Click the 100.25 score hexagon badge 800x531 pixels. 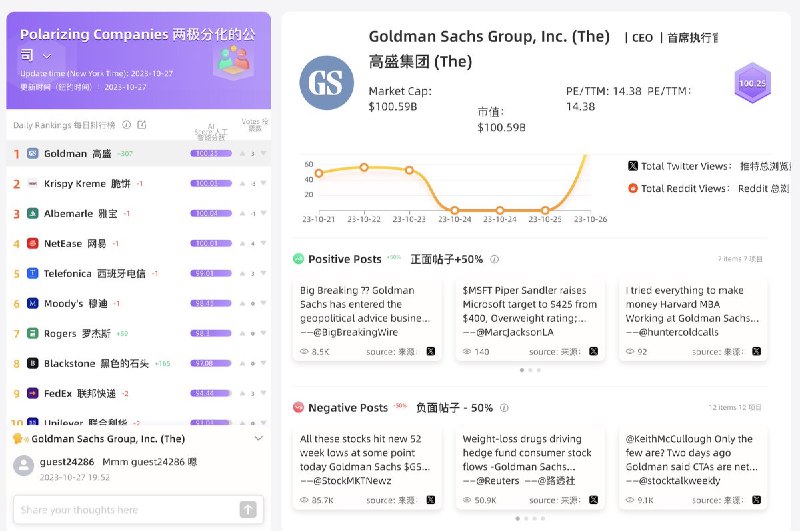coord(753,83)
